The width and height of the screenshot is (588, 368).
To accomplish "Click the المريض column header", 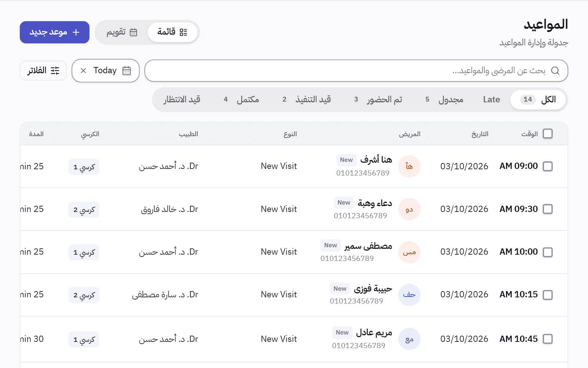I will pos(410,134).
